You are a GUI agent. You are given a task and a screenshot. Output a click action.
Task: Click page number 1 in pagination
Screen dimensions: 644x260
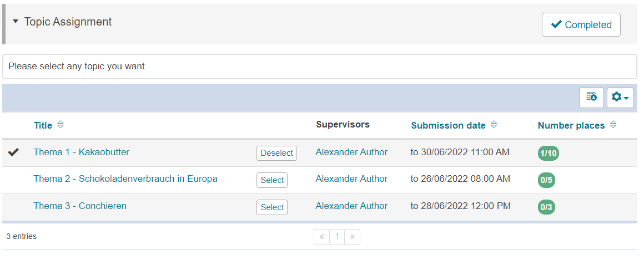pos(336,237)
